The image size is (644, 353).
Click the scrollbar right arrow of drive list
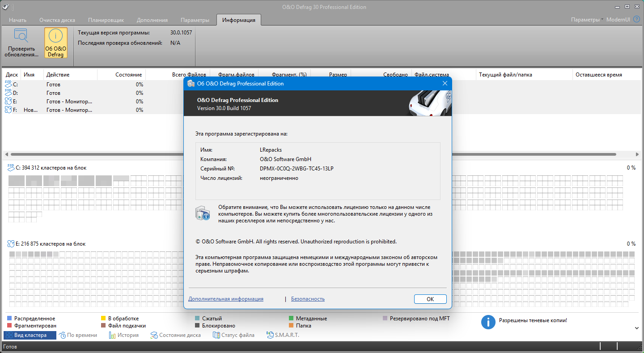[x=637, y=153]
